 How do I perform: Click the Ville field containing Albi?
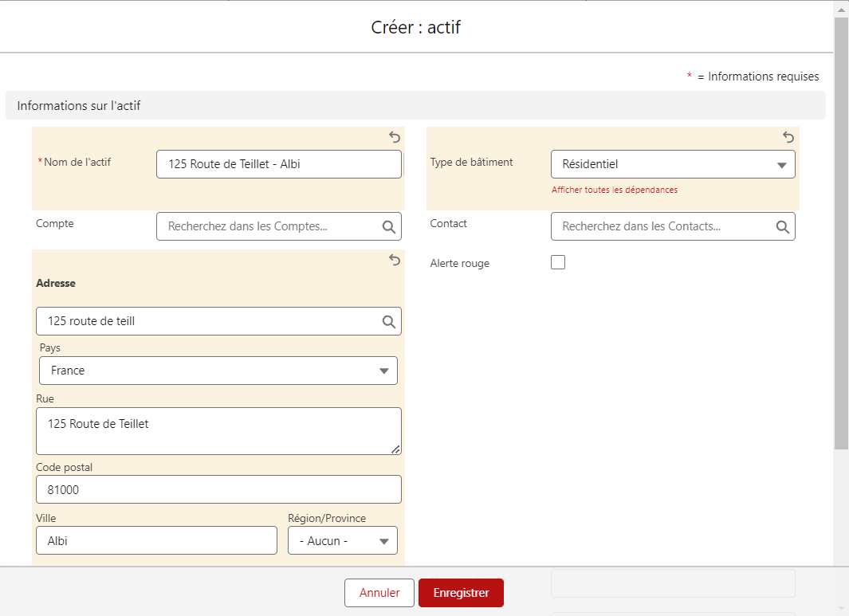click(x=156, y=540)
